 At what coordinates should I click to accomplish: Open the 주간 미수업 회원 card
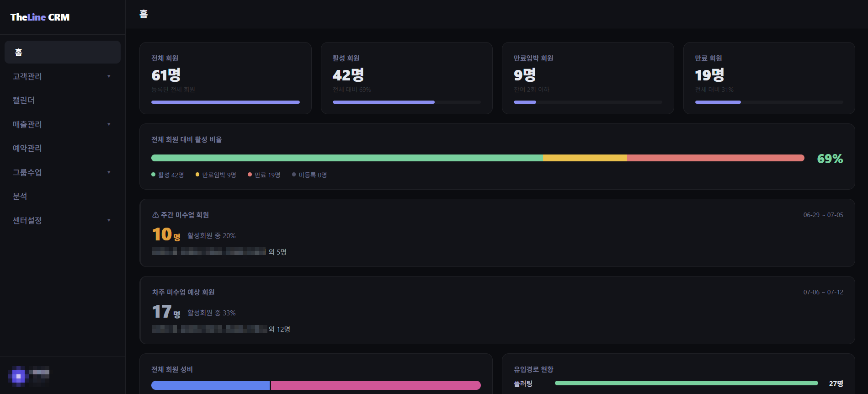[x=497, y=233]
